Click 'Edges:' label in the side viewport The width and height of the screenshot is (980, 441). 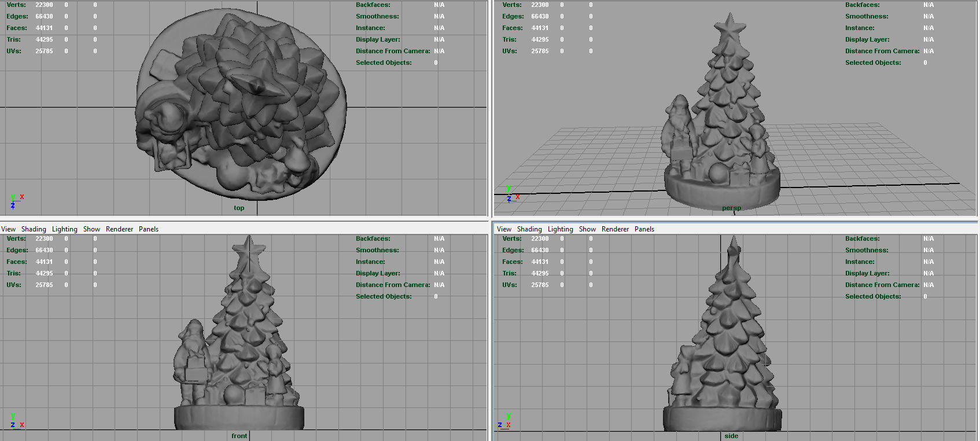[x=513, y=250]
